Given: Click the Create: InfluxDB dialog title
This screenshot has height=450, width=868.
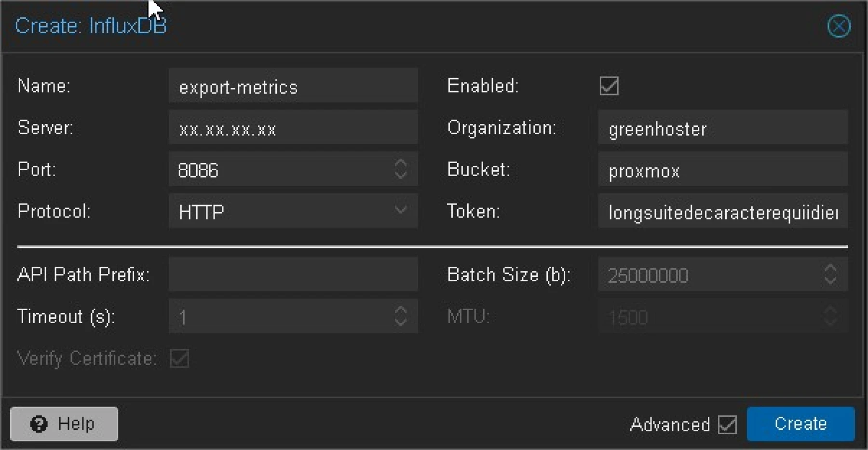Looking at the screenshot, I should coord(91,26).
